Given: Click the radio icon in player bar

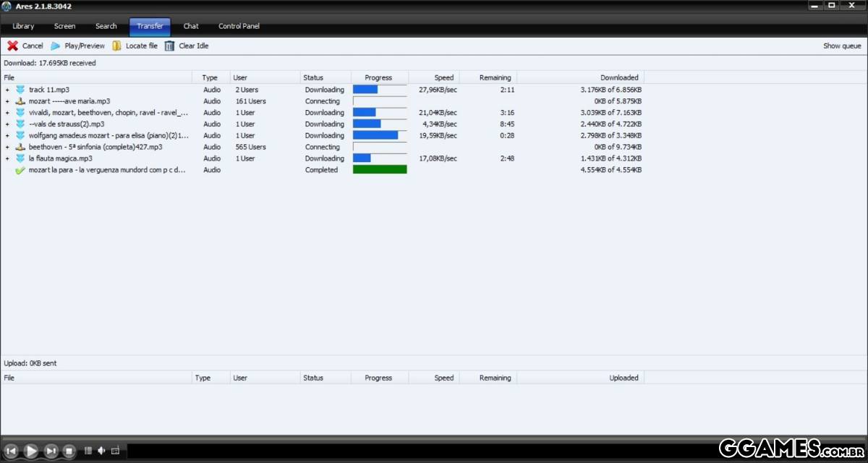Looking at the screenshot, I should point(115,451).
